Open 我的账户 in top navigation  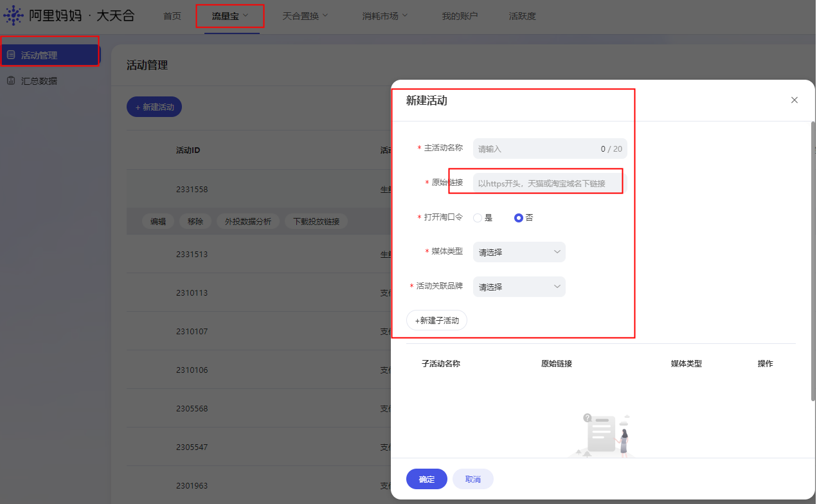coord(460,16)
